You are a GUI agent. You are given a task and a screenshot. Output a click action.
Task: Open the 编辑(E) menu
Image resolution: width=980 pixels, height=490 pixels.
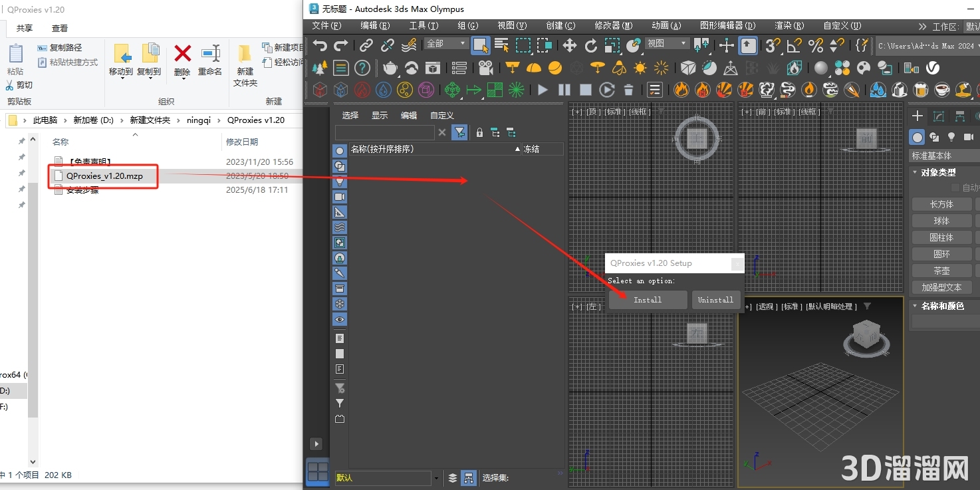tap(375, 26)
